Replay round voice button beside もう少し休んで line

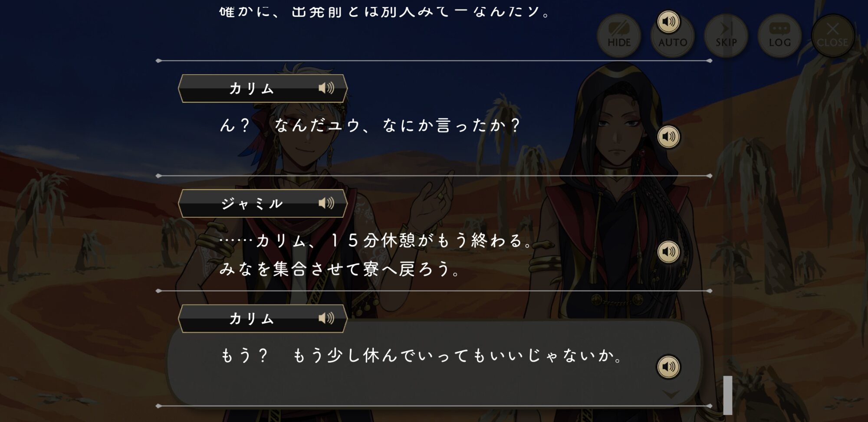click(x=668, y=367)
